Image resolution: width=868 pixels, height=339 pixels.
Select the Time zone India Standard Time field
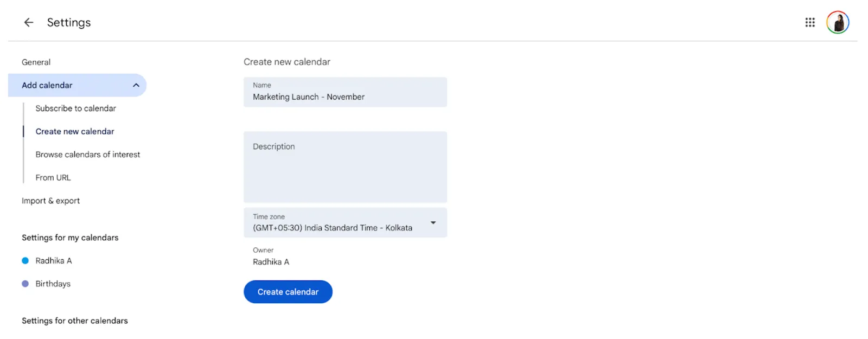(x=345, y=222)
